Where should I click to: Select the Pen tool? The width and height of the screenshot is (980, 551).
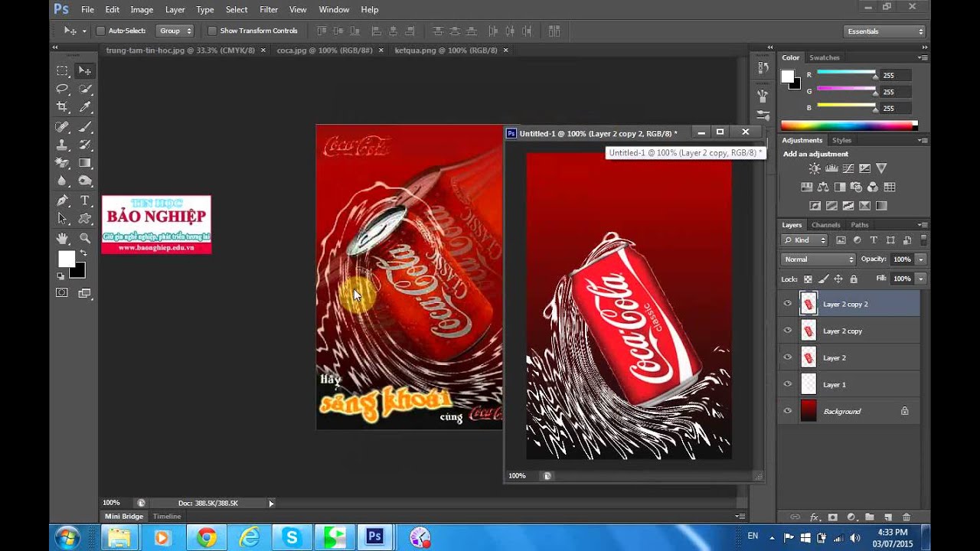point(62,201)
